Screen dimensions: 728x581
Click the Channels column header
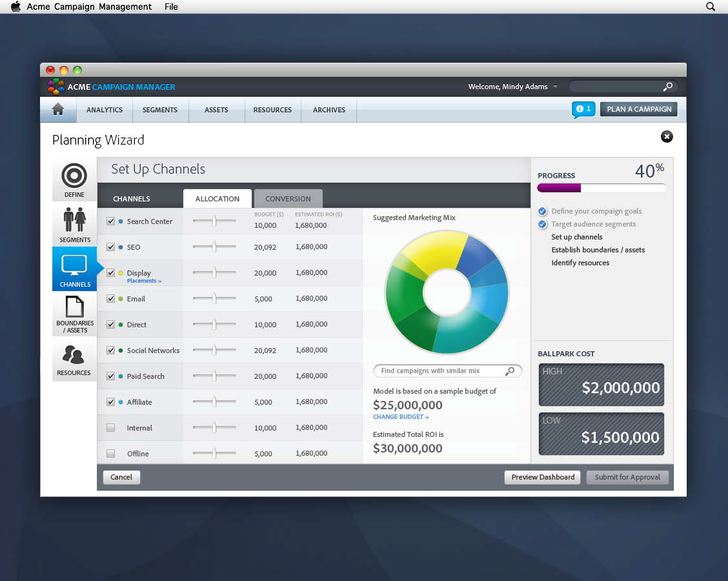pyautogui.click(x=132, y=199)
